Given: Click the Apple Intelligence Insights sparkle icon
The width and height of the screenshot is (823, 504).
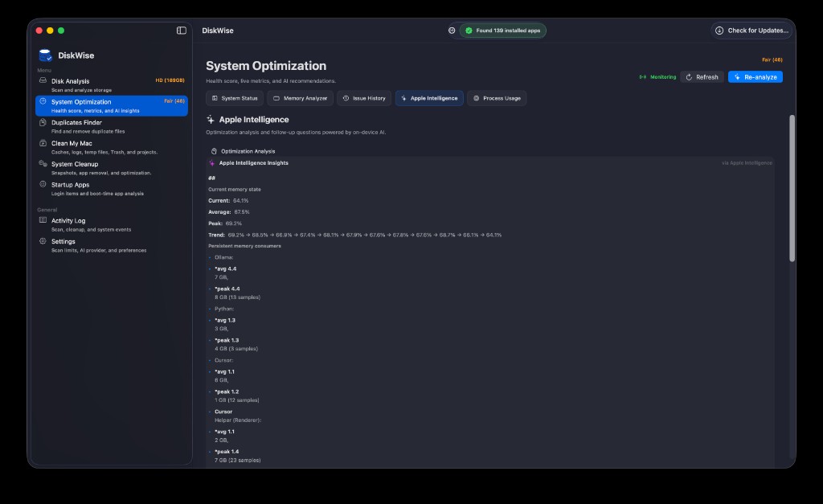Looking at the screenshot, I should (x=212, y=163).
